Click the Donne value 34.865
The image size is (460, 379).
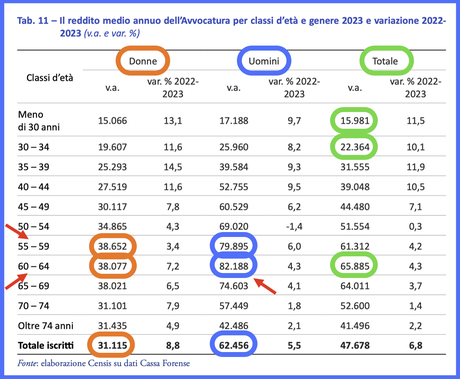click(112, 226)
